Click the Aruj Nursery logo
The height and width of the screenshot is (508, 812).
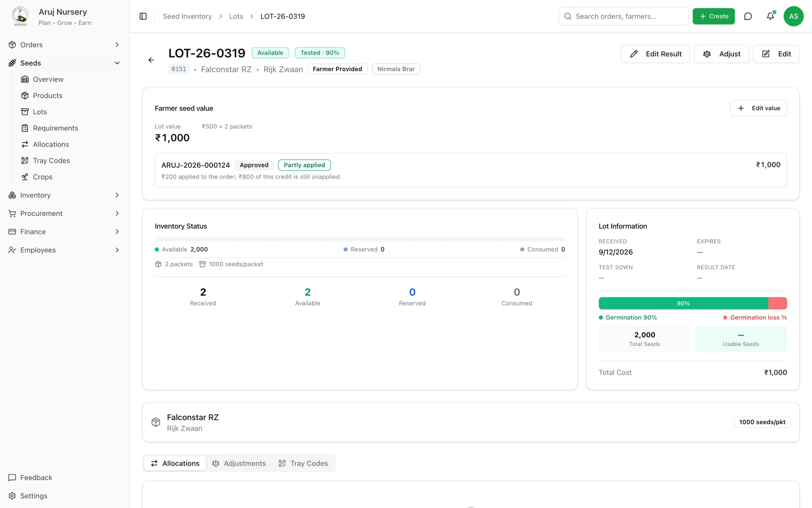pyautogui.click(x=20, y=16)
